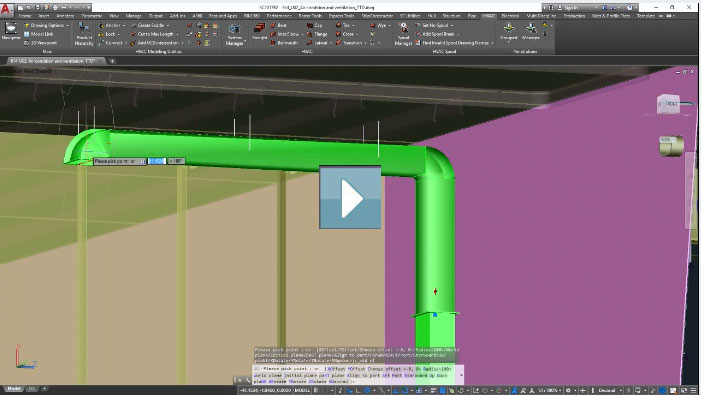Toggle ortho mode in status bar
The height and width of the screenshot is (395, 701).
click(358, 390)
